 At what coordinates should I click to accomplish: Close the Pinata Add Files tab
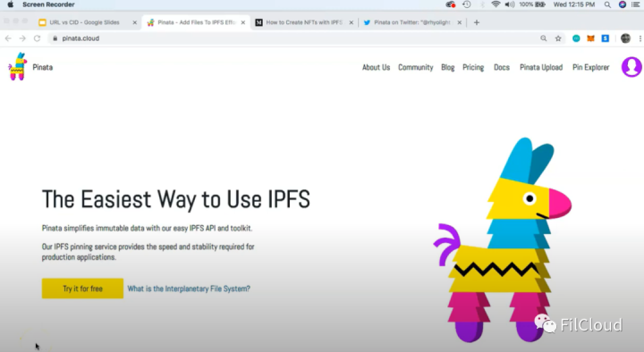(x=243, y=22)
